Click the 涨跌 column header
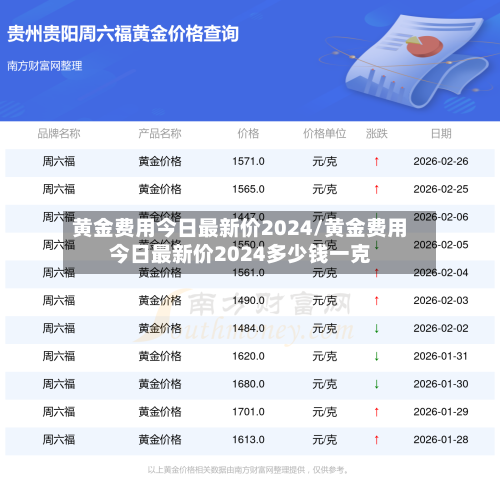The image size is (500, 486). 377,134
